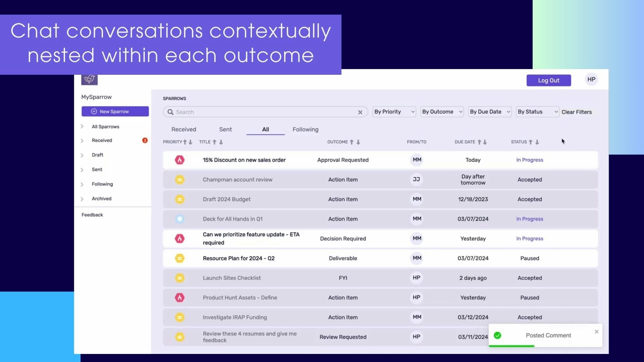Open the By Priority filter dropdown

[x=394, y=112]
